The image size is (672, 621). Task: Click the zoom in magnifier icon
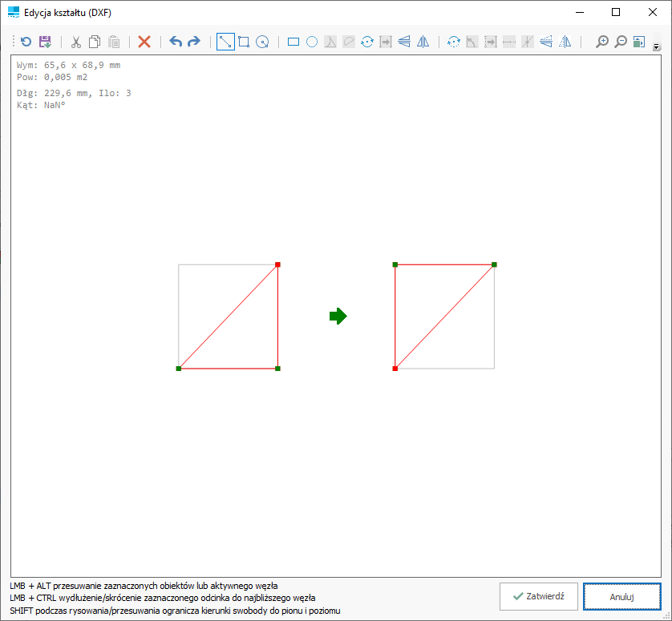602,42
